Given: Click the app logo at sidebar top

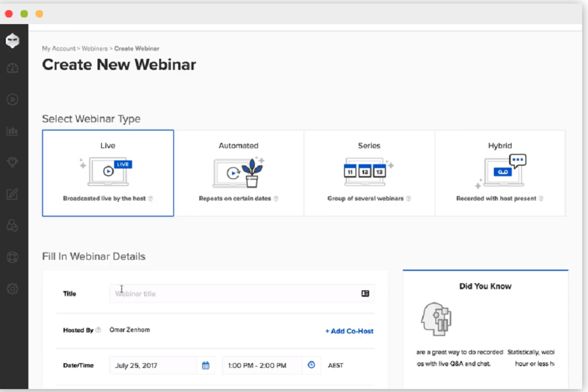Looking at the screenshot, I should [13, 41].
